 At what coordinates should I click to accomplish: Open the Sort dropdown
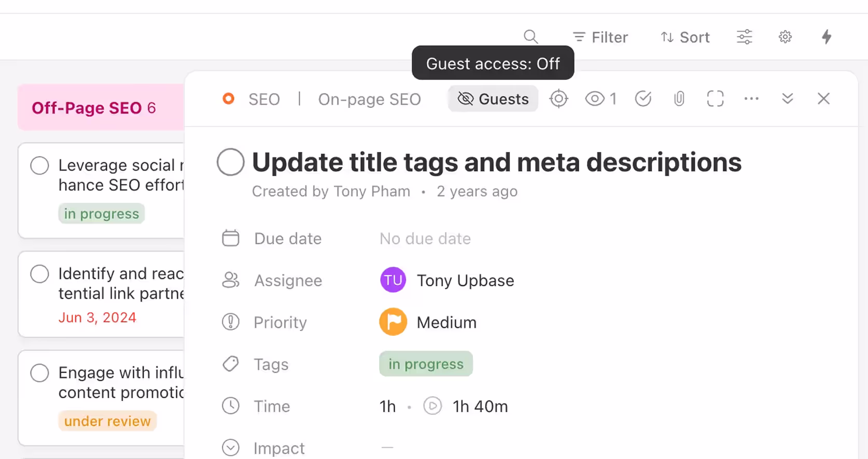coord(685,37)
